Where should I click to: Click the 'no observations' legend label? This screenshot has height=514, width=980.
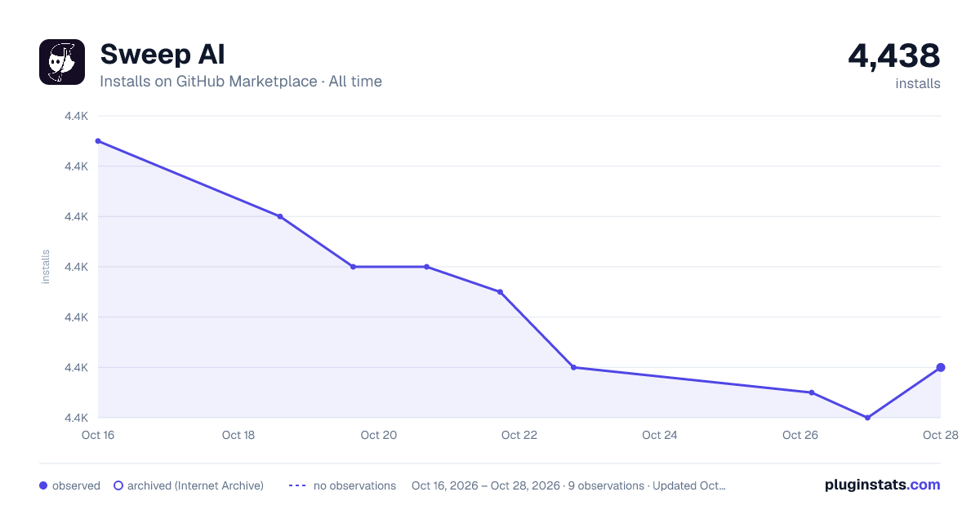(x=354, y=485)
